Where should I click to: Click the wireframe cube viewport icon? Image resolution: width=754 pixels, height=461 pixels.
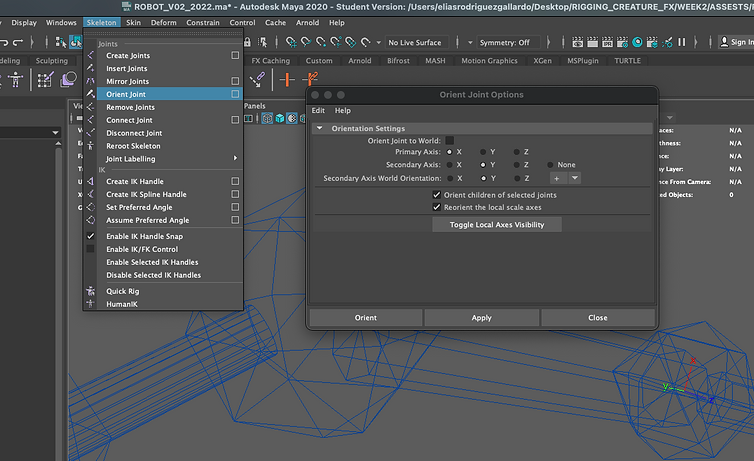point(267,118)
